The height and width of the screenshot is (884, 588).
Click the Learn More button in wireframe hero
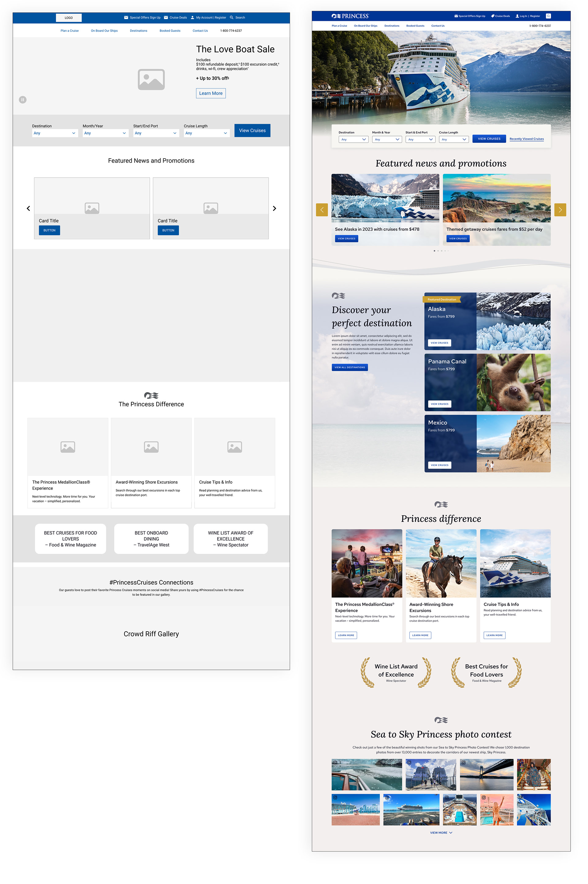click(211, 93)
